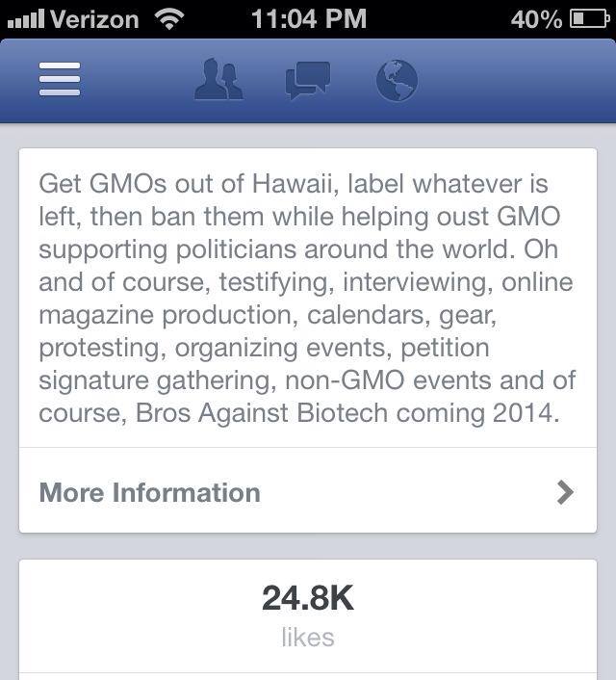
Task: Tap the Verizon carrier label
Action: [x=94, y=18]
